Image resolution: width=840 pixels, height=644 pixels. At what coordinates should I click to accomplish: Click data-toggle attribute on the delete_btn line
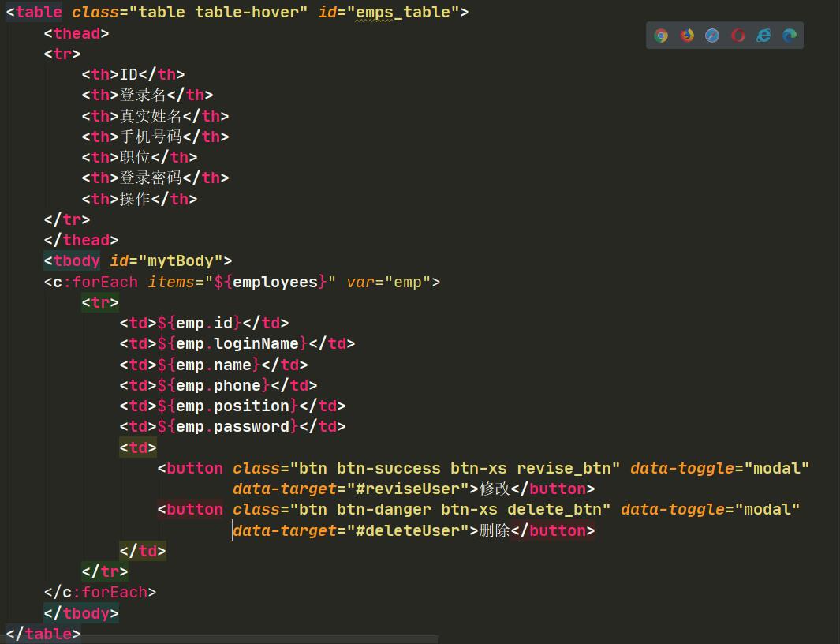click(711, 509)
